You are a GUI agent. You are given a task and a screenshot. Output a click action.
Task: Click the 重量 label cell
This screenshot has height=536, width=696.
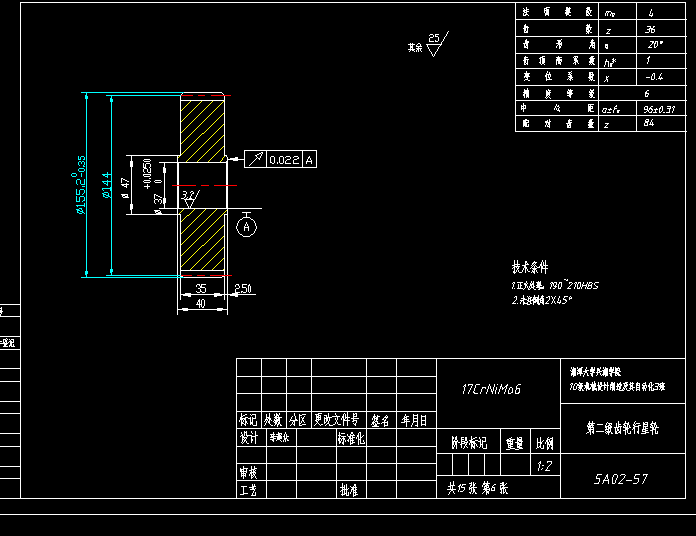click(x=515, y=443)
